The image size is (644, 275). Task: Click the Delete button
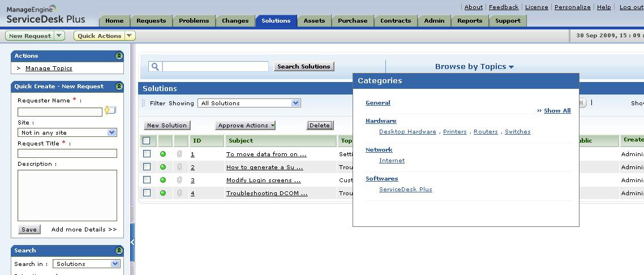pyautogui.click(x=320, y=126)
